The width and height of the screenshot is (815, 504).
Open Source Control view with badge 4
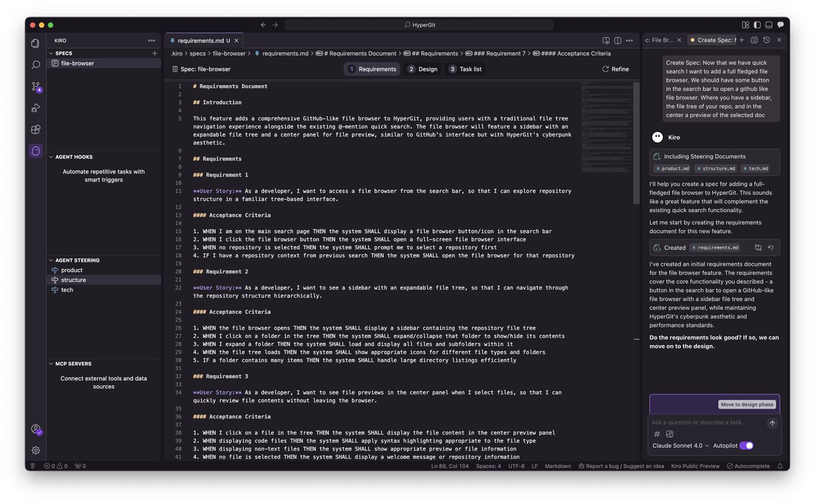(x=35, y=86)
